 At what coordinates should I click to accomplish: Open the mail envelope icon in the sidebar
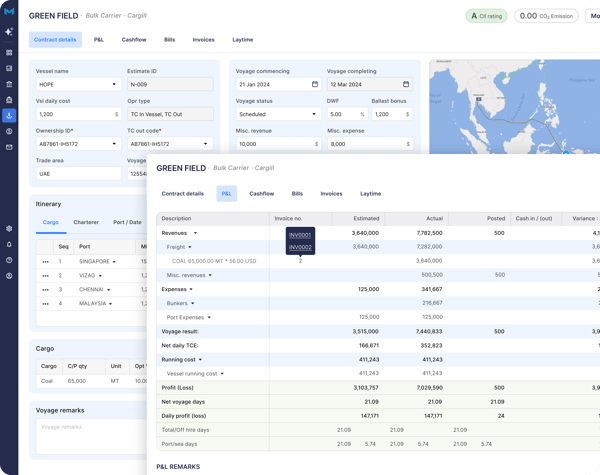click(9, 147)
